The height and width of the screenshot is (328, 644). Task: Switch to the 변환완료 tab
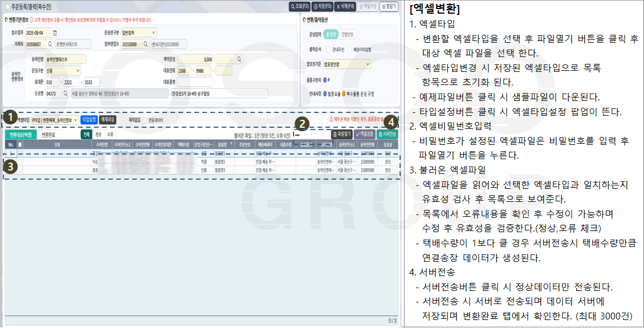click(48, 135)
